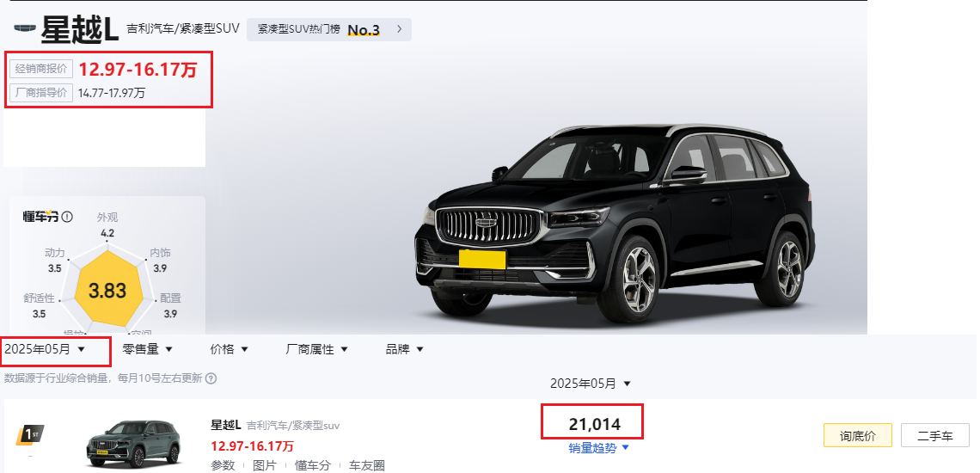Screen dimensions: 980x473
Task: Open the 懂车分 info circle icon
Action: point(67,217)
